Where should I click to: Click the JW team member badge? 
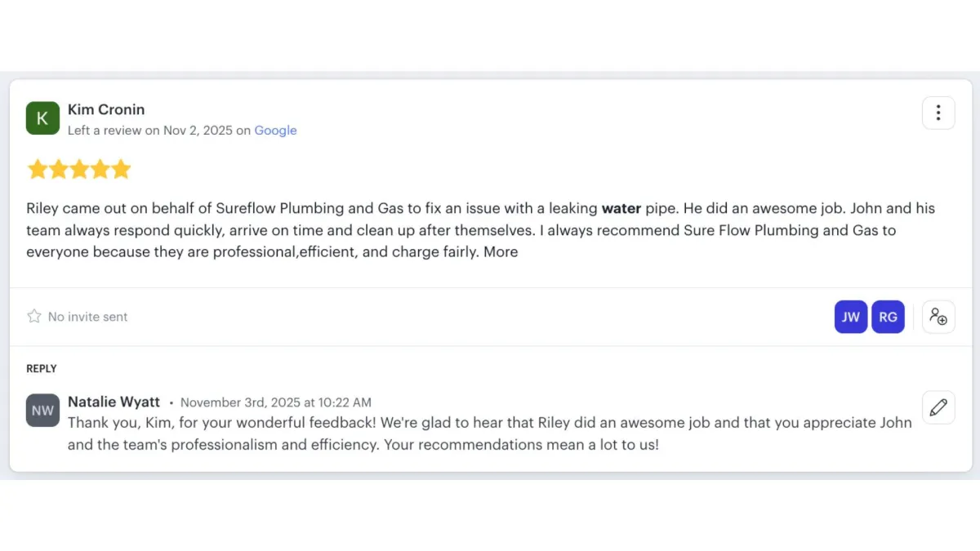point(851,317)
